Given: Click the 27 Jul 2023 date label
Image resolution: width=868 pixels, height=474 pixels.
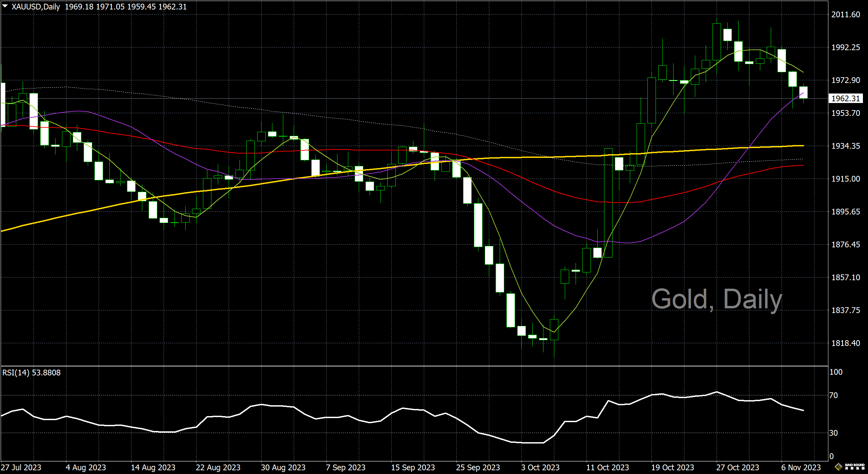Looking at the screenshot, I should [x=21, y=468].
